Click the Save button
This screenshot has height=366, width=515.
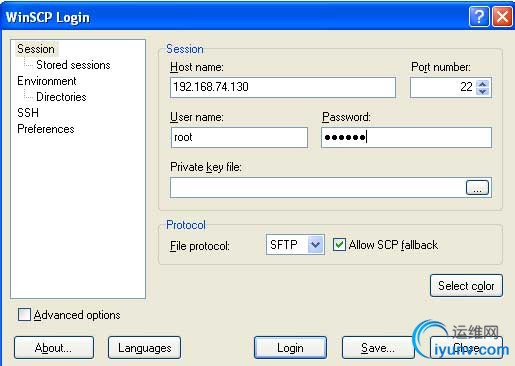(378, 348)
